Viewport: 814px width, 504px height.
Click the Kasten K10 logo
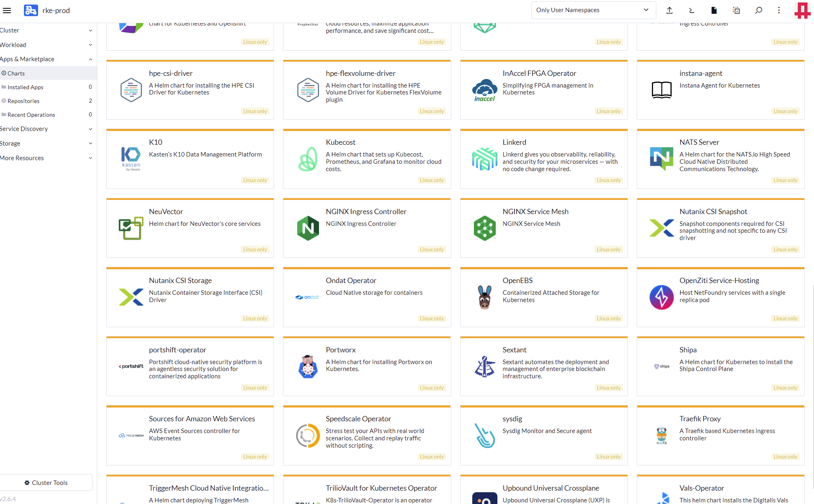tap(131, 159)
